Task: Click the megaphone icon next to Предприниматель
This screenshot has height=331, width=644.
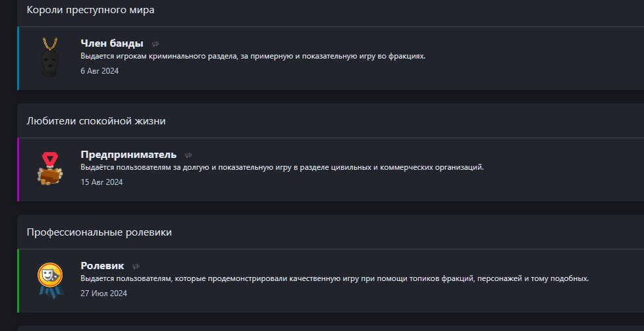Action: (188, 155)
